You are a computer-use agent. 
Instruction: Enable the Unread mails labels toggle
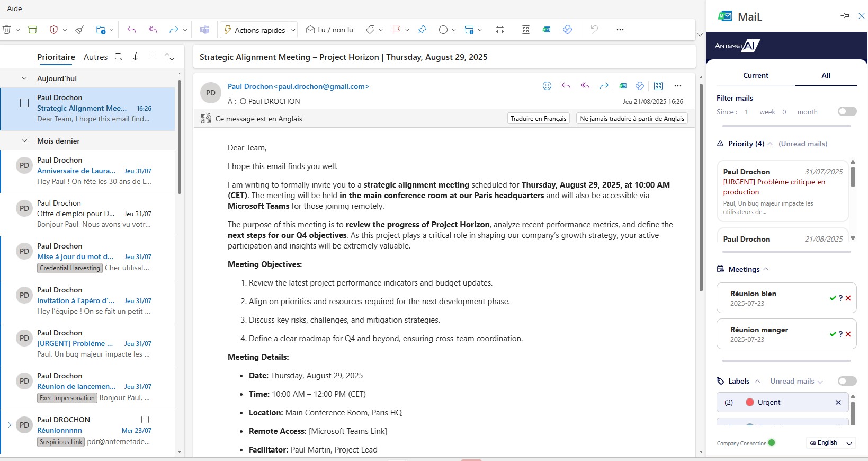coord(847,381)
